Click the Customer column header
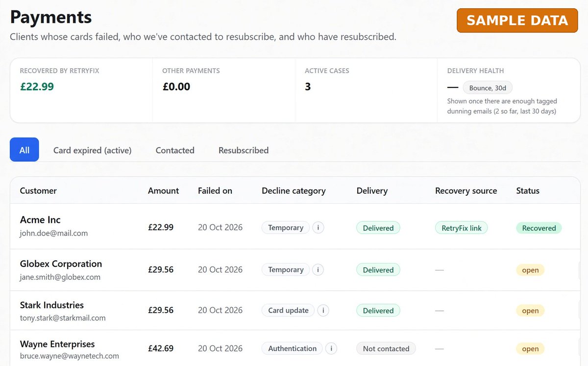The image size is (588, 366). coord(38,191)
